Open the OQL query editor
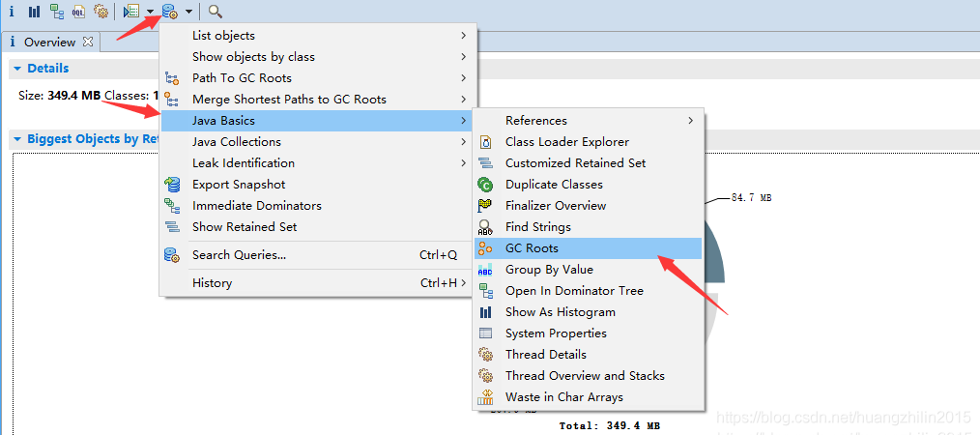Image resolution: width=980 pixels, height=435 pixels. (78, 12)
